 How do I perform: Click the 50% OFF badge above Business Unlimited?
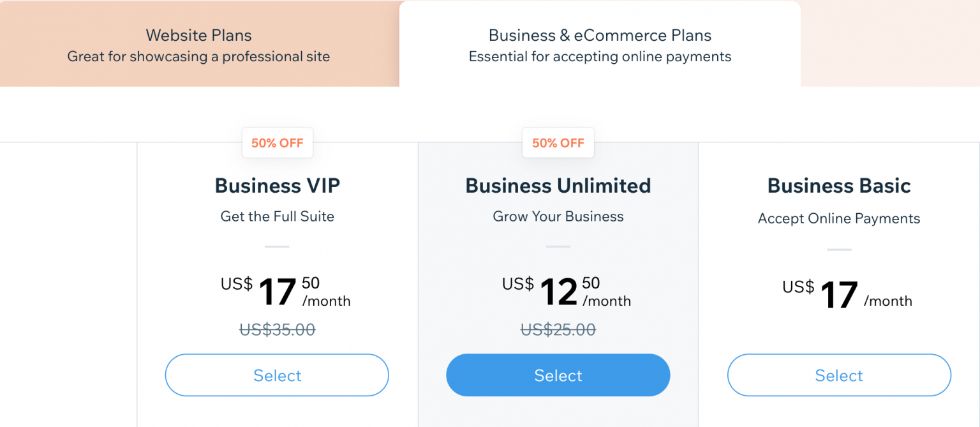point(558,142)
